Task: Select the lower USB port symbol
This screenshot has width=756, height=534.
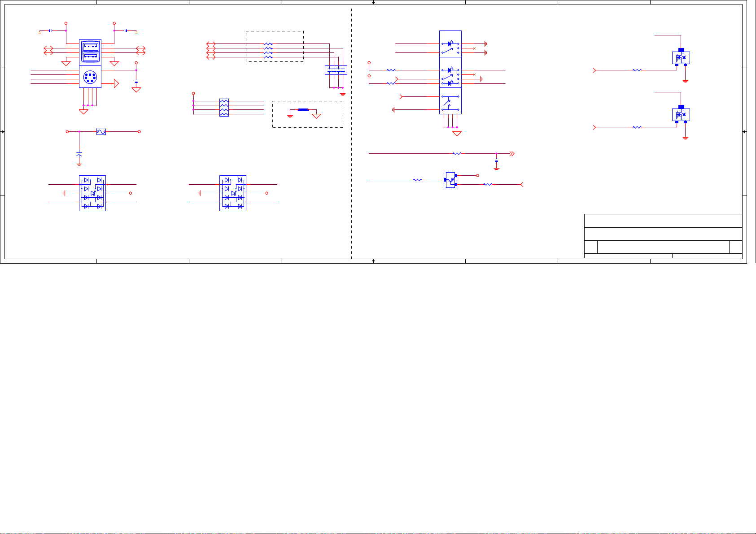Action: 90,57
